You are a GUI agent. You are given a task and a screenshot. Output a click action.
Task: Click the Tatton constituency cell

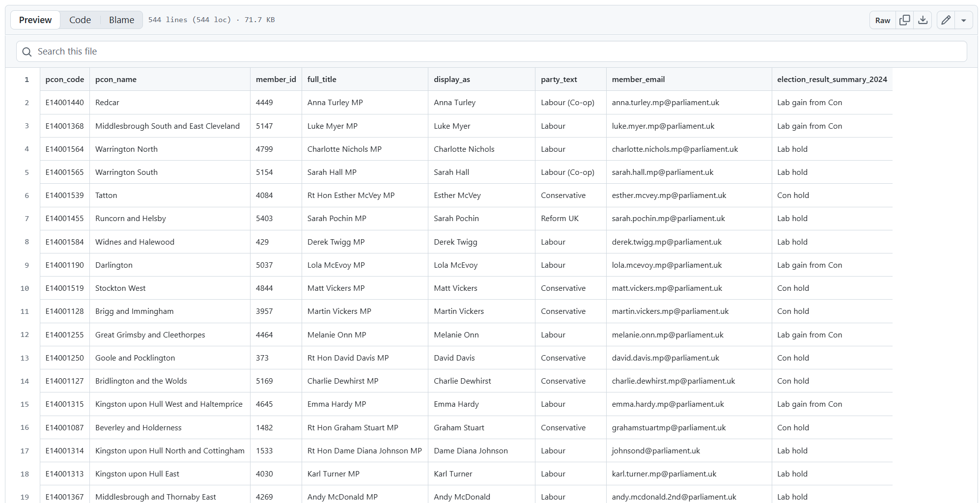170,195
